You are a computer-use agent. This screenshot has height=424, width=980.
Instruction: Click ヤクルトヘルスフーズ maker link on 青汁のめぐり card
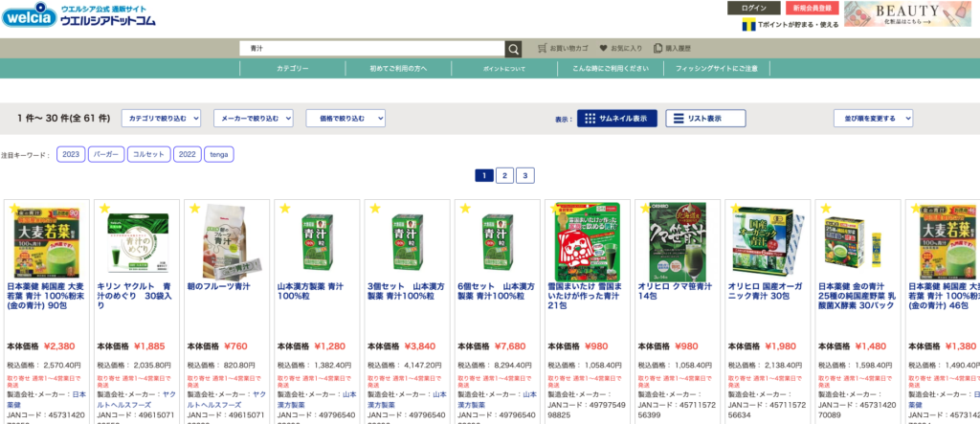click(134, 400)
